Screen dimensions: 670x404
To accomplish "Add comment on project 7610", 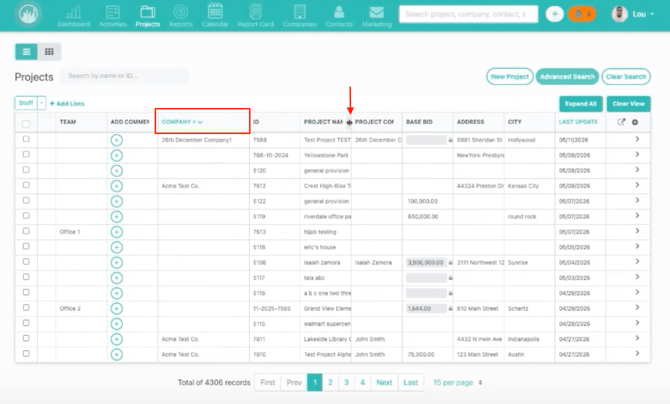I will 117,354.
